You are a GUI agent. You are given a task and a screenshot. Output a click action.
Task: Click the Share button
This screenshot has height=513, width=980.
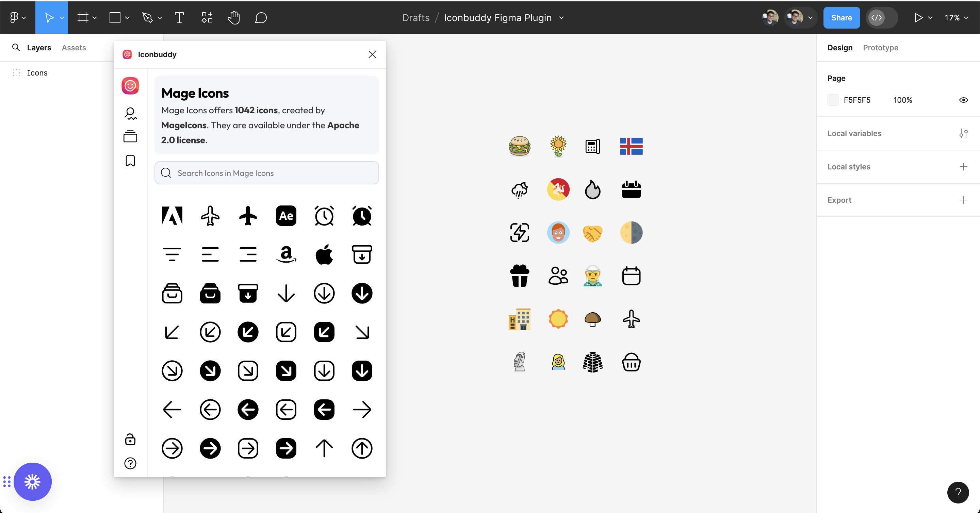coord(841,17)
